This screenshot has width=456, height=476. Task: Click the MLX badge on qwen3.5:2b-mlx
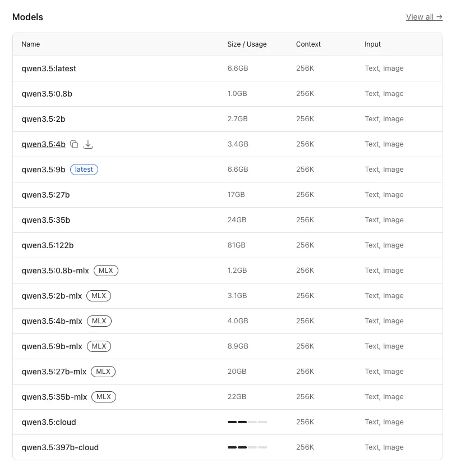click(x=99, y=296)
